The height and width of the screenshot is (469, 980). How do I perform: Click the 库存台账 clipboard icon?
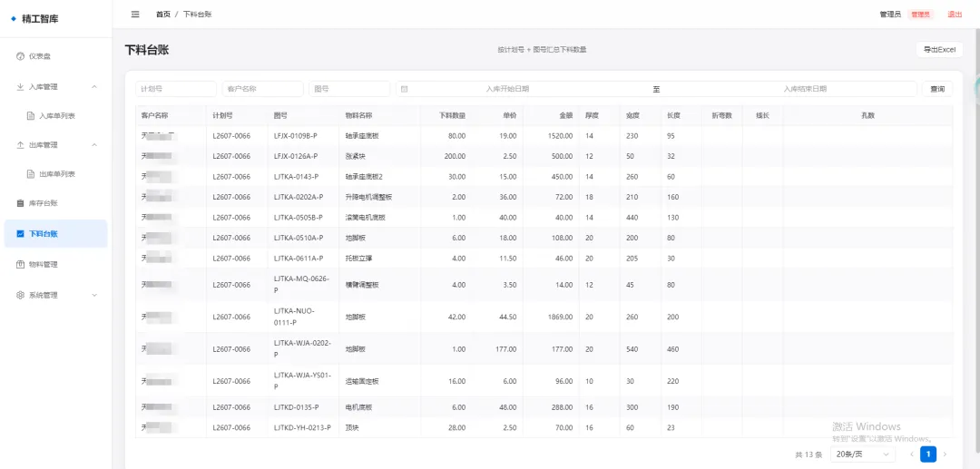click(x=20, y=203)
